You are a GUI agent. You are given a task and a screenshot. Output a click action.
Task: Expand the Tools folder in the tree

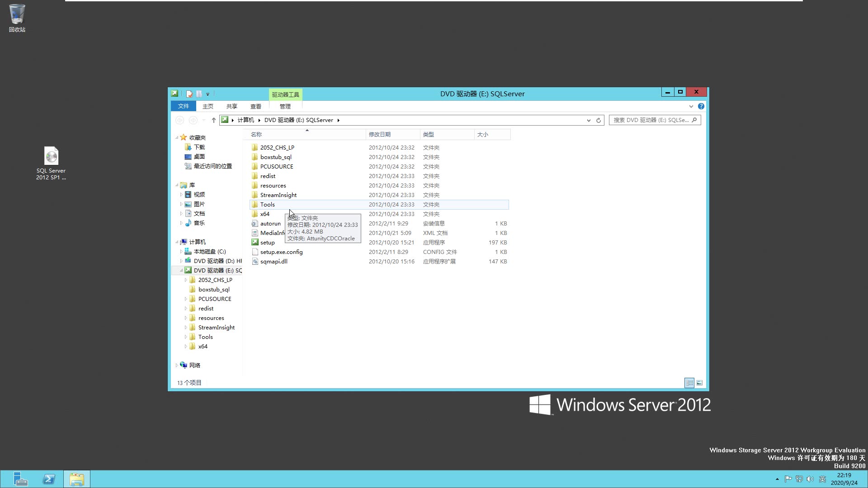pyautogui.click(x=186, y=337)
